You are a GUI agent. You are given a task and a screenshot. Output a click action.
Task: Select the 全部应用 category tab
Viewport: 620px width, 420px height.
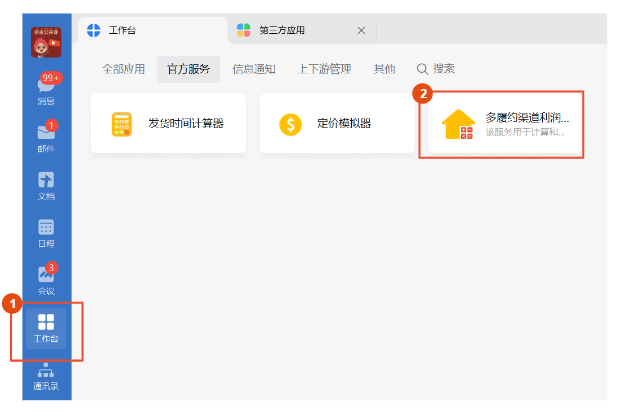pos(123,69)
